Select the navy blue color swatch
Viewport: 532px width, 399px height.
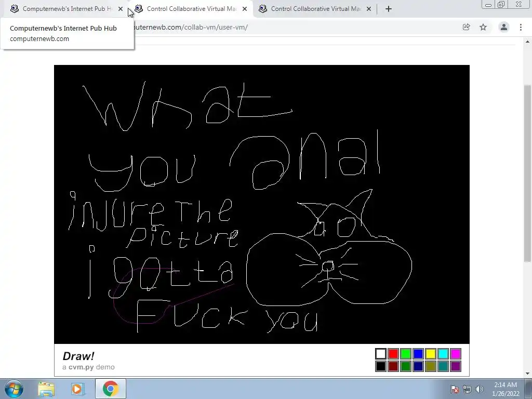tap(418, 366)
